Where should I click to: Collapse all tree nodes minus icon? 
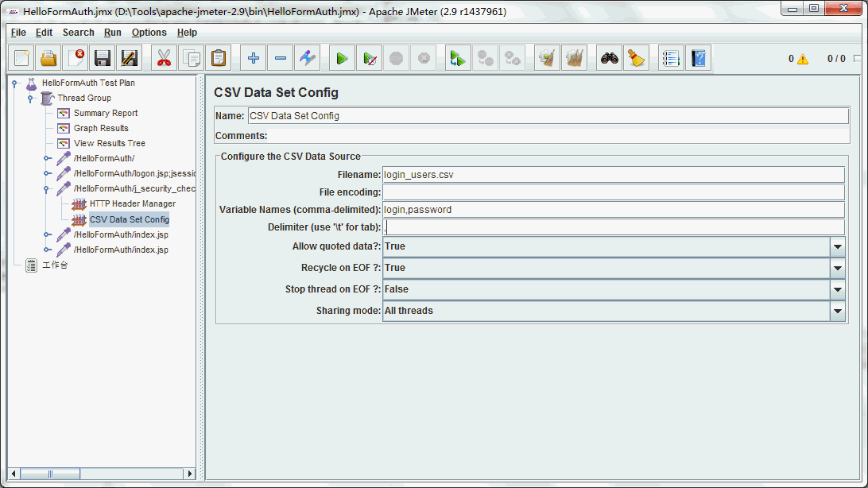281,58
